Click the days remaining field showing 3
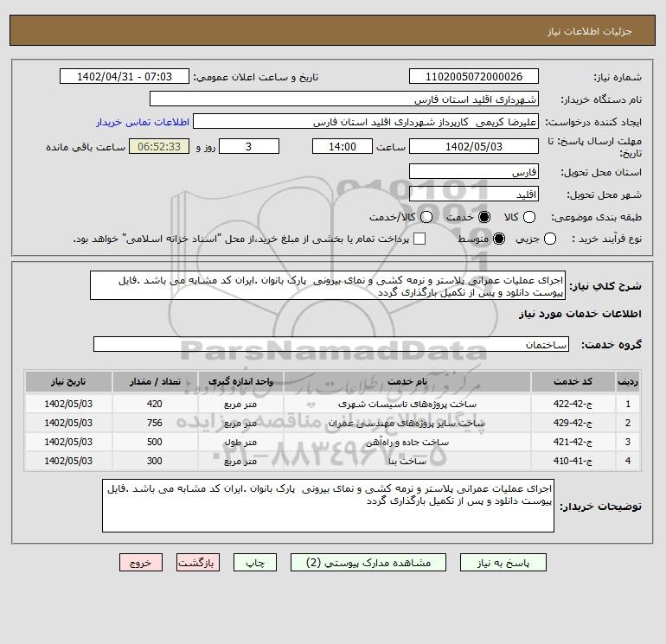The height and width of the screenshot is (644, 666). tap(249, 146)
